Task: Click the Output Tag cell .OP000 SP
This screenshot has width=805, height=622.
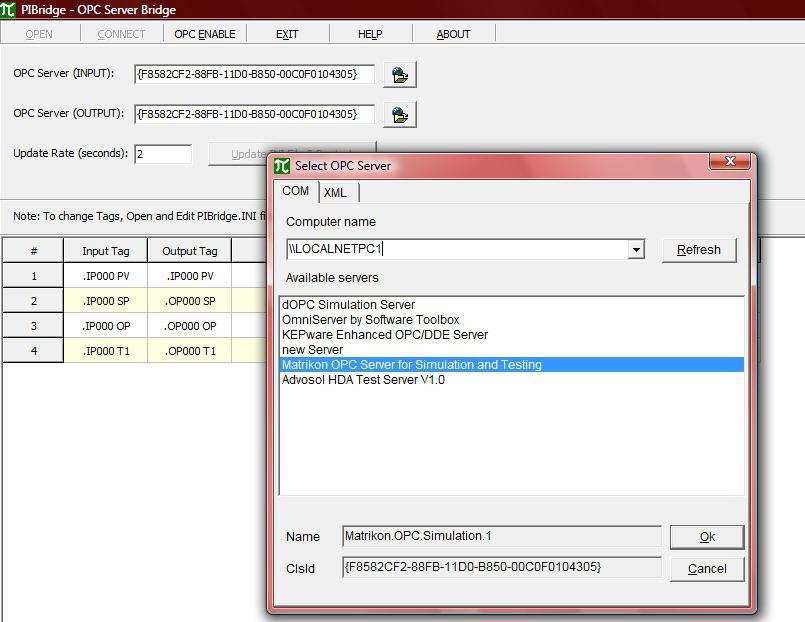Action: pos(189,301)
